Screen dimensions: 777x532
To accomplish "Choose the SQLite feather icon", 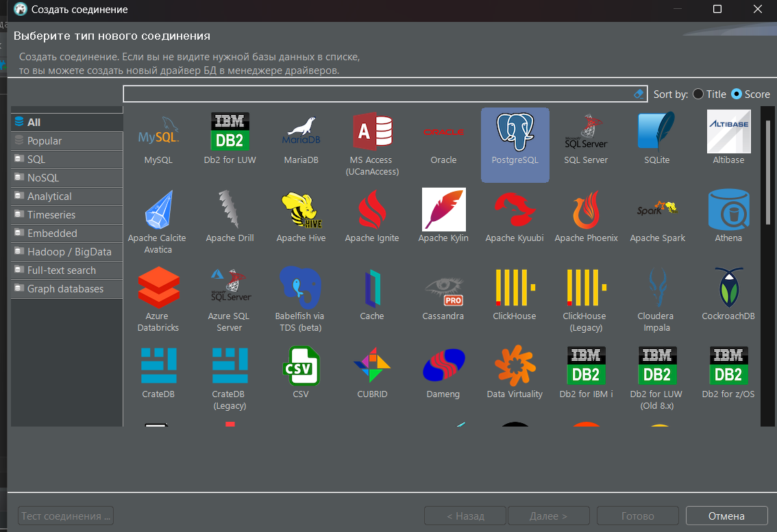I will [x=656, y=131].
